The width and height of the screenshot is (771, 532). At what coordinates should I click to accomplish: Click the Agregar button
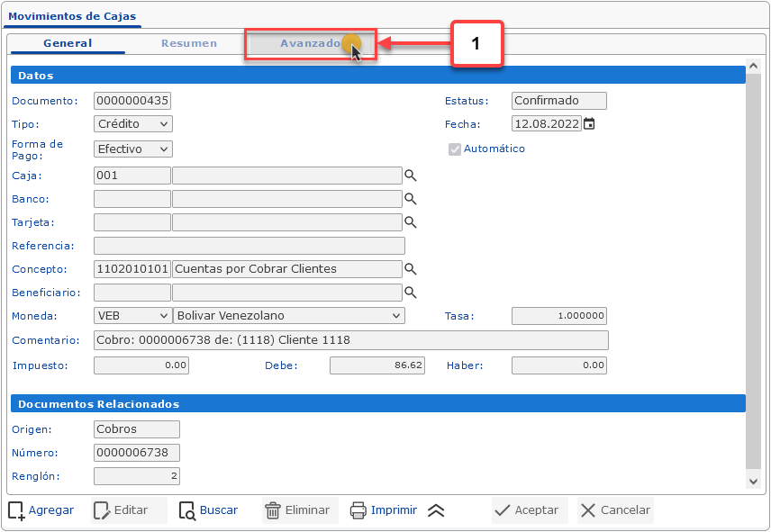tap(41, 510)
